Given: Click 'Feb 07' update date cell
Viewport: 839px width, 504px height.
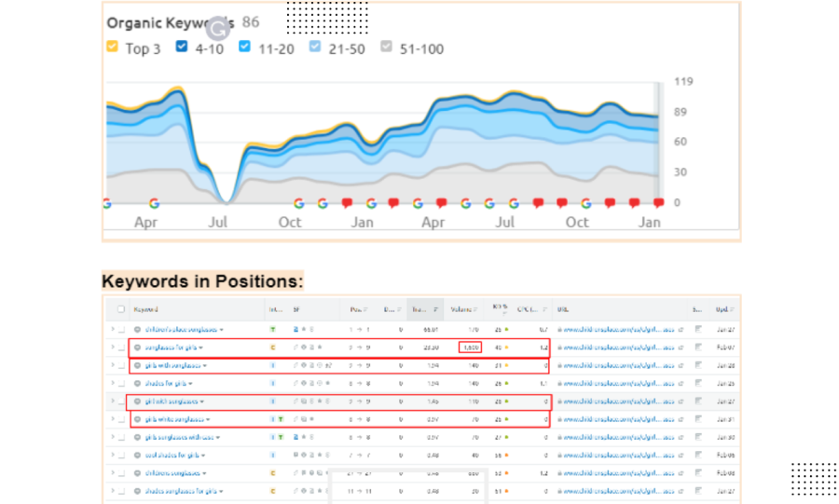Looking at the screenshot, I should tap(725, 347).
